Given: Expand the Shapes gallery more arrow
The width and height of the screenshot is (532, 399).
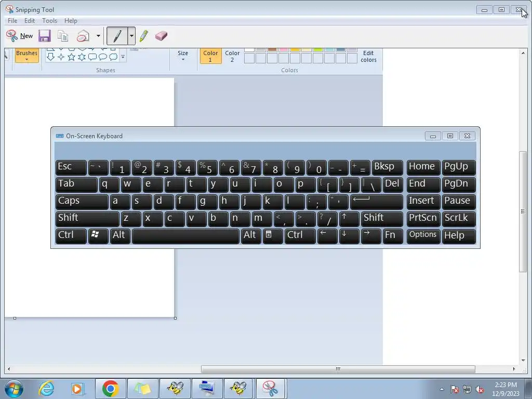Looking at the screenshot, I should pos(123,57).
